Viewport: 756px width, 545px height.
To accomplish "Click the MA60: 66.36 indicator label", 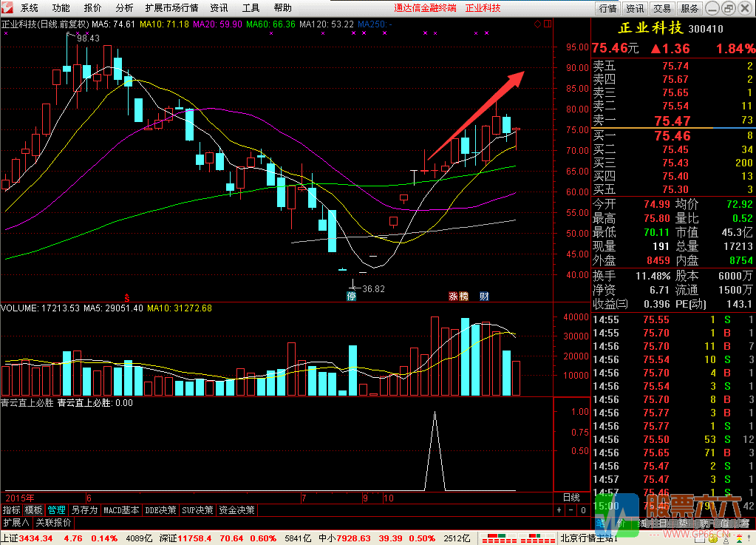I will pos(270,24).
